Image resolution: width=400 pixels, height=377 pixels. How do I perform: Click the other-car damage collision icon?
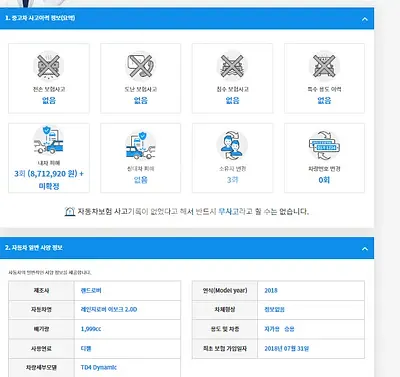point(140,145)
